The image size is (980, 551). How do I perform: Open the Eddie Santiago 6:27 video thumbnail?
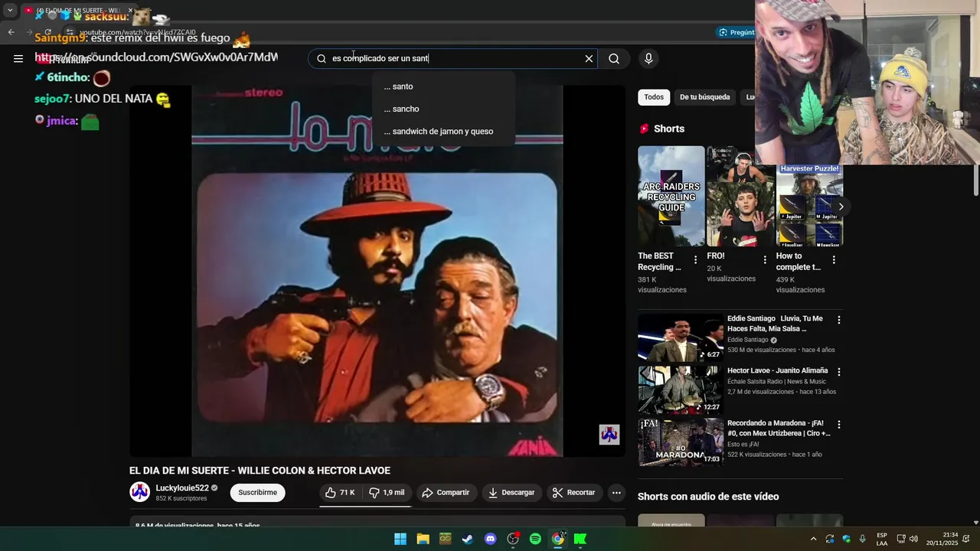[681, 337]
